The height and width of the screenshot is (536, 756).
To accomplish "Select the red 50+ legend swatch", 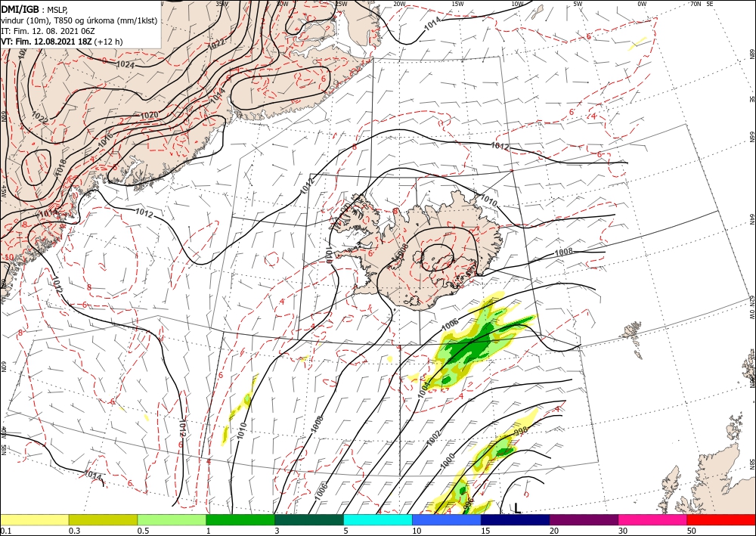I will click(x=721, y=519).
